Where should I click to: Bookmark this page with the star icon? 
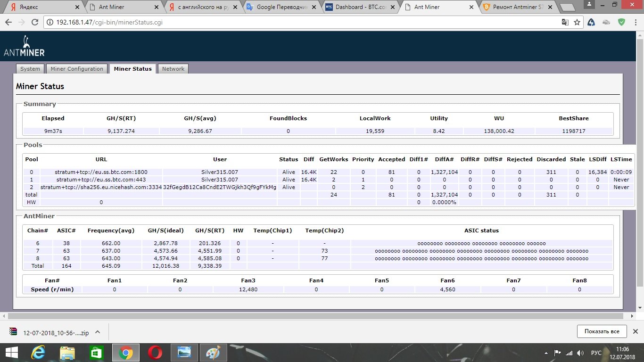tap(577, 22)
